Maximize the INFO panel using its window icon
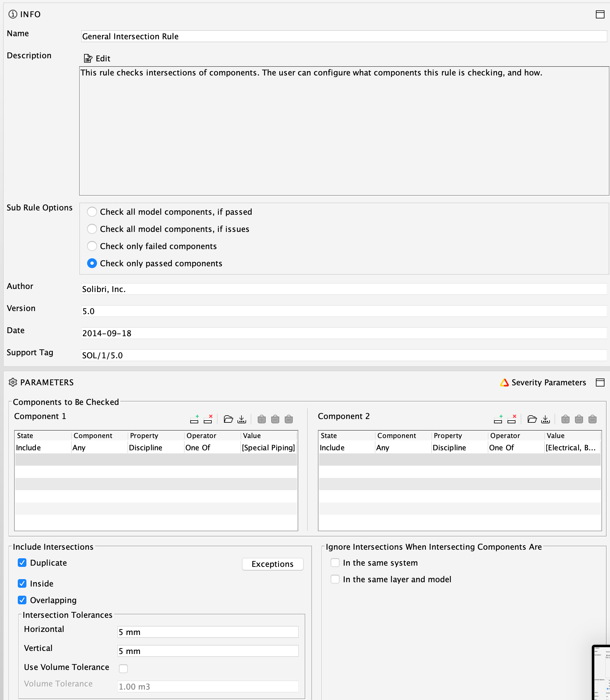 [600, 14]
